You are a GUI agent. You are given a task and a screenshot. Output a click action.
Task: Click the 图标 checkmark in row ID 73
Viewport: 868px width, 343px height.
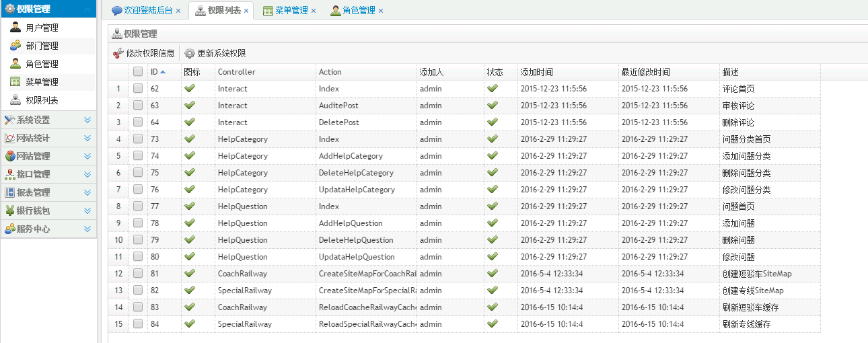(190, 139)
